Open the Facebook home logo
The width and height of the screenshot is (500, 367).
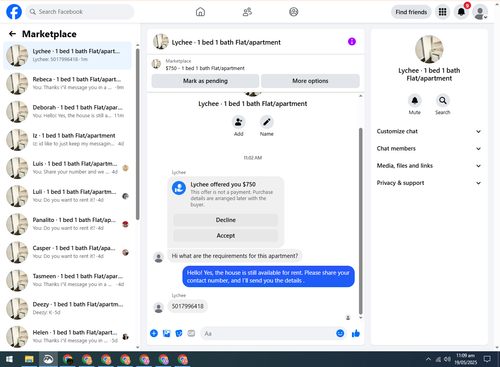(14, 12)
